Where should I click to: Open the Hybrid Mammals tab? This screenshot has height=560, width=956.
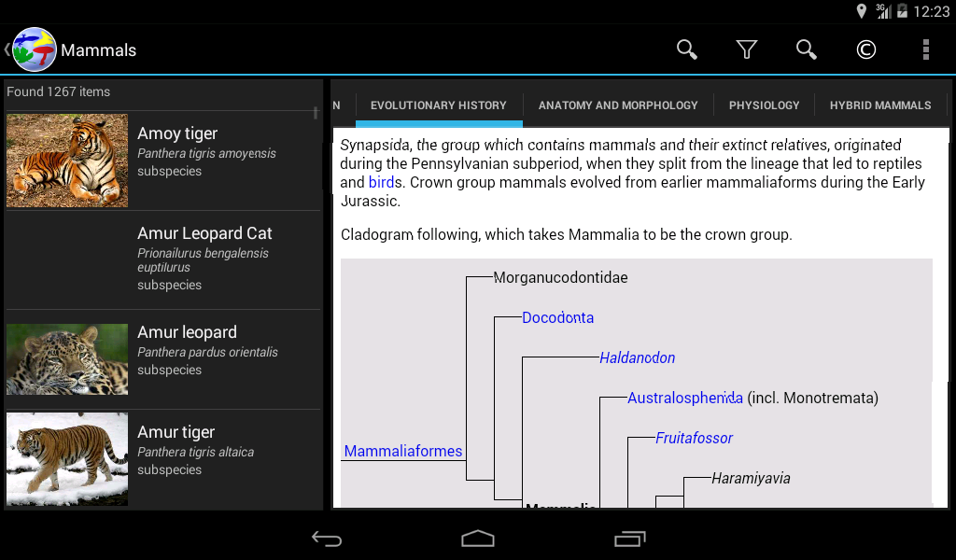(879, 105)
